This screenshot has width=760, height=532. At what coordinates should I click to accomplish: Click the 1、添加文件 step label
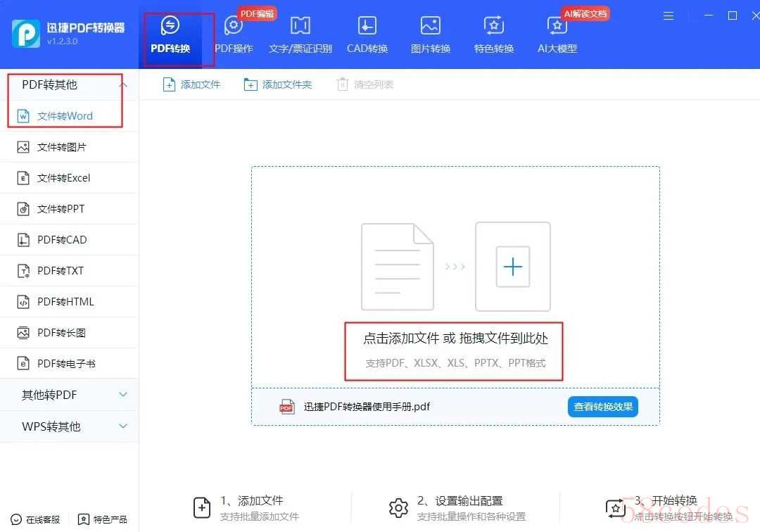tap(252, 500)
